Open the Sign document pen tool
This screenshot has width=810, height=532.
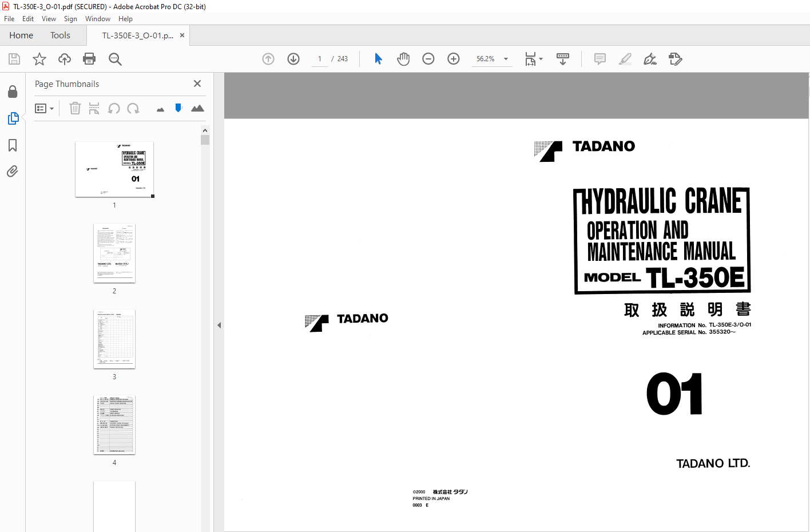point(650,59)
